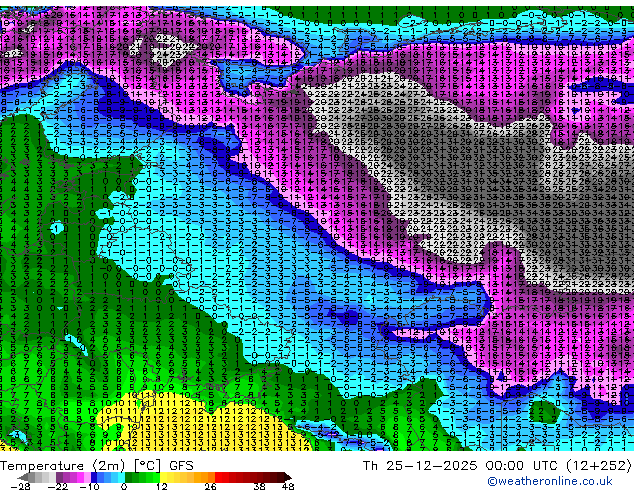Image resolution: width=634 pixels, height=490 pixels.
Task: Click the yellow segment of the temperature legend
Action: pyautogui.click(x=163, y=477)
